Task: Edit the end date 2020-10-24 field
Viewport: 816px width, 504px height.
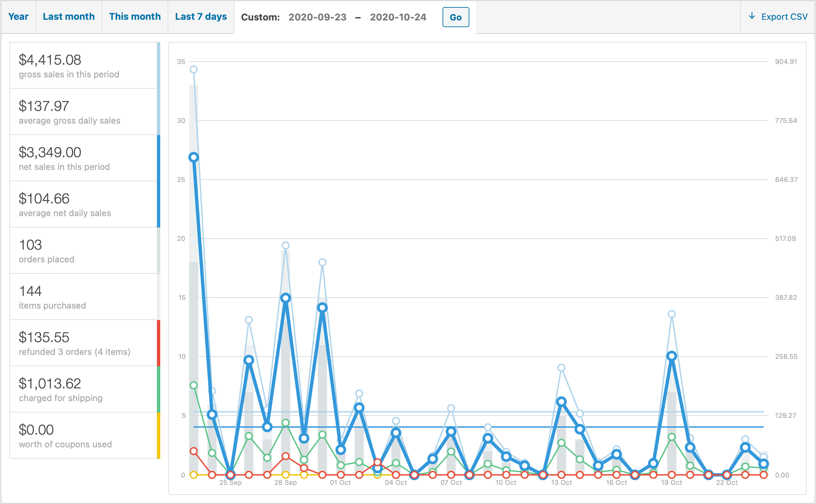Action: pyautogui.click(x=398, y=17)
